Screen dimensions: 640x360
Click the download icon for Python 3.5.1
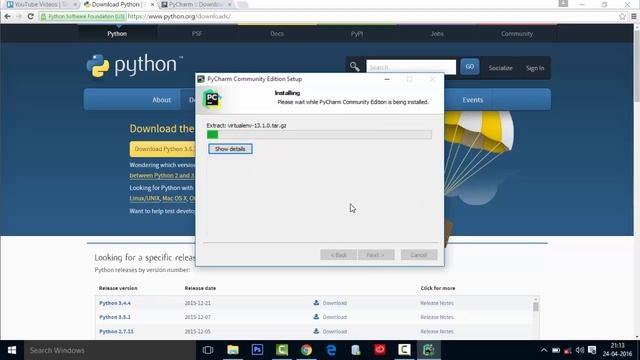pos(316,317)
